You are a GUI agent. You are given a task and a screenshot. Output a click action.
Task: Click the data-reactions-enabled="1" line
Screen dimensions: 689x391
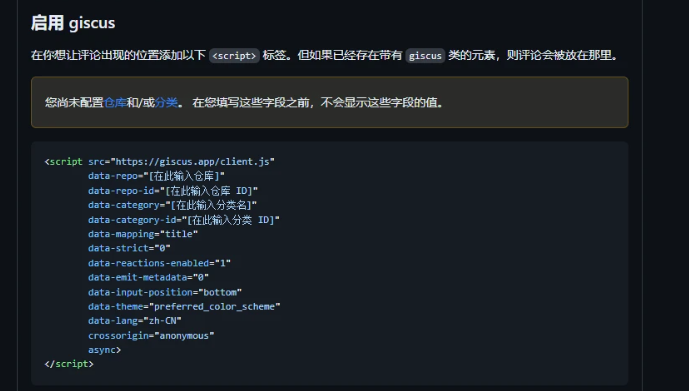click(x=159, y=263)
